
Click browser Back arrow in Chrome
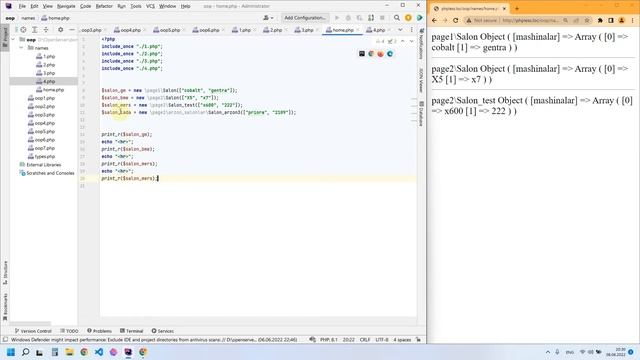click(434, 20)
